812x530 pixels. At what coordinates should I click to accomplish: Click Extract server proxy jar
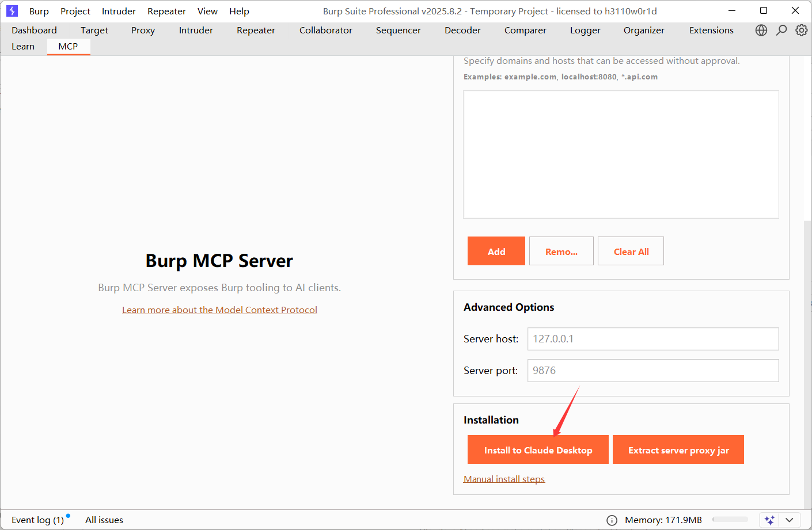click(678, 450)
